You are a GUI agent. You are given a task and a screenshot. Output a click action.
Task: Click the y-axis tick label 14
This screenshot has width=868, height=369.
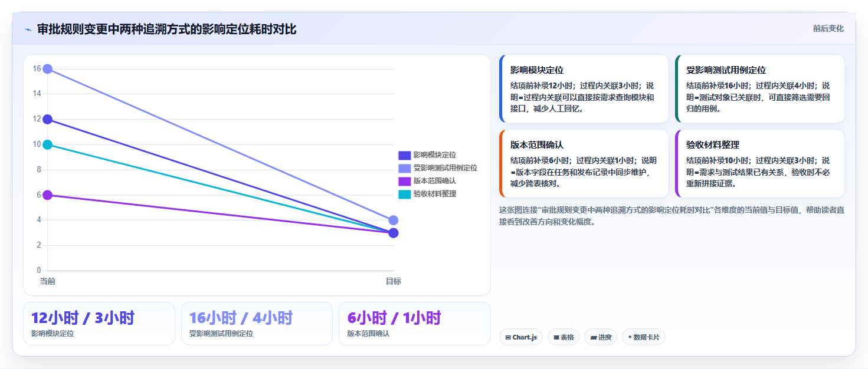[x=37, y=94]
